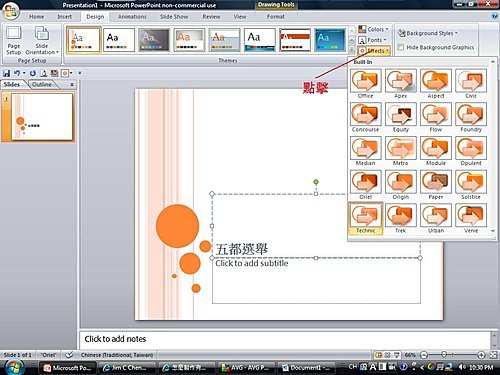
Task: Apply the dark gray theme thumbnail
Action: pyautogui.click(x=154, y=40)
